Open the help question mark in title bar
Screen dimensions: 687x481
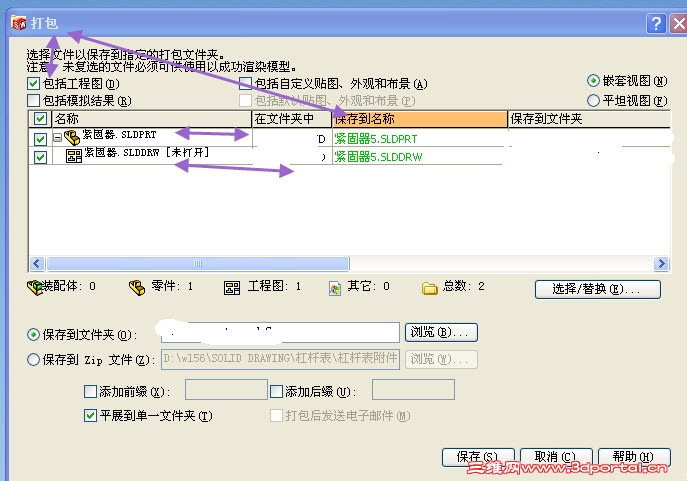coord(656,23)
